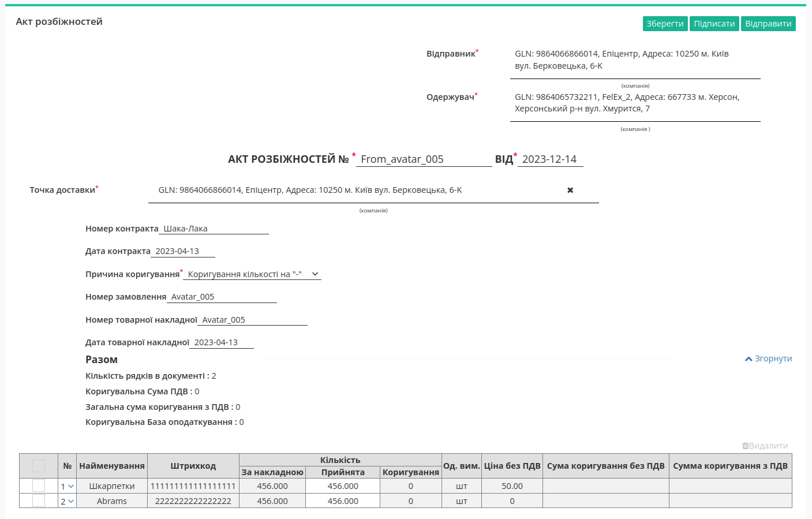This screenshot has height=519, width=812.
Task: Click the Коригування cell in the Шкарпетки row
Action: coord(411,486)
